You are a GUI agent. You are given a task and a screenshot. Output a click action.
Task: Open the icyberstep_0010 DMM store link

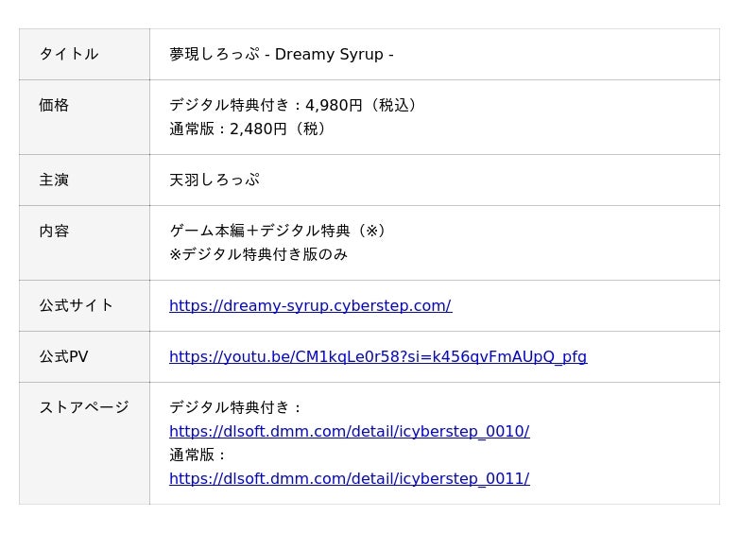pyautogui.click(x=349, y=431)
